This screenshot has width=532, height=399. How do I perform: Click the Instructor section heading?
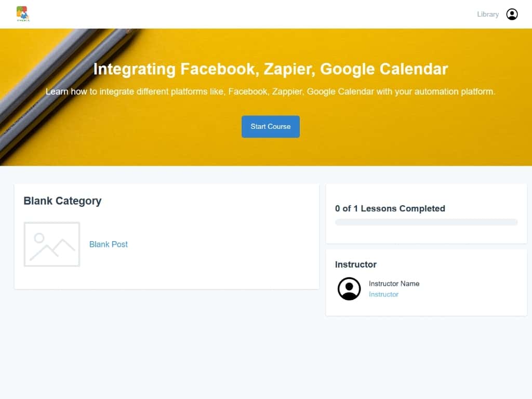click(355, 264)
